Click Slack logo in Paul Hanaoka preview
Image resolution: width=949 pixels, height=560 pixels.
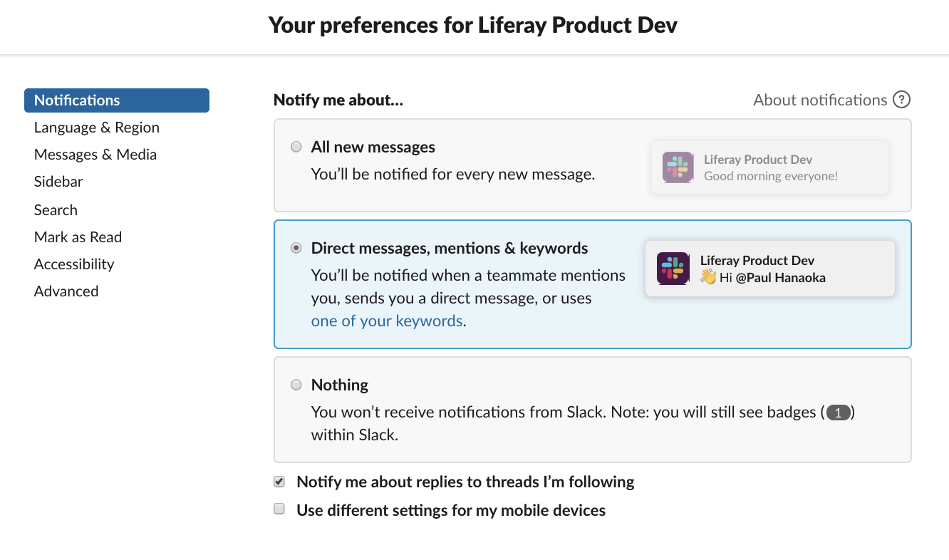click(x=673, y=269)
